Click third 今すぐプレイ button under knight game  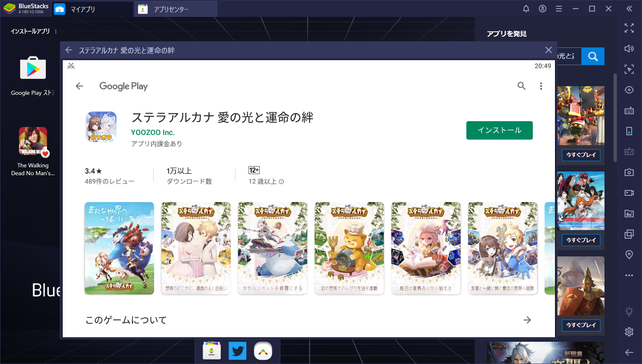tap(581, 325)
